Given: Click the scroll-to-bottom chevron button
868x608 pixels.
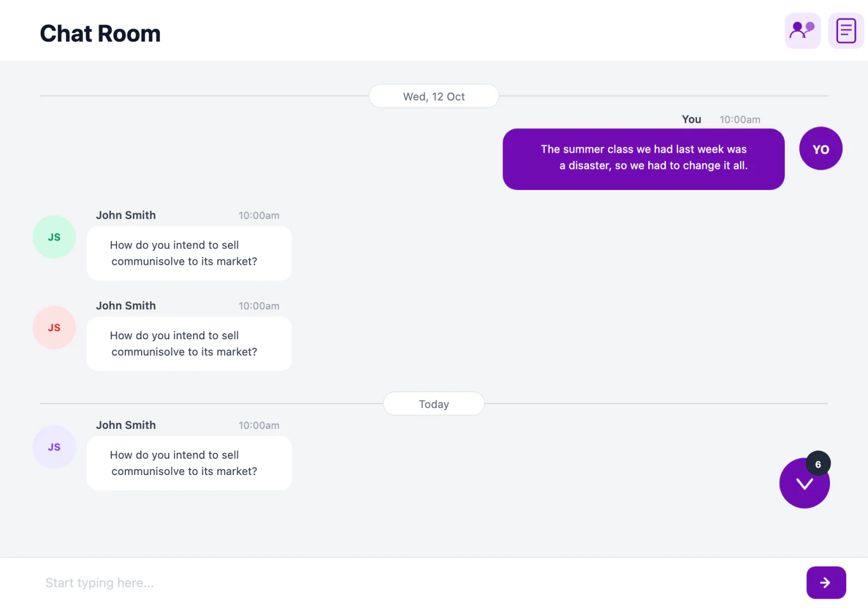Looking at the screenshot, I should pos(805,483).
